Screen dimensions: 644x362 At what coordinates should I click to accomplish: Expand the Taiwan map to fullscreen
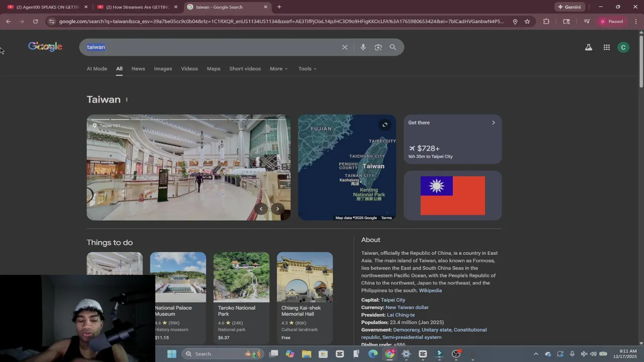tap(385, 125)
